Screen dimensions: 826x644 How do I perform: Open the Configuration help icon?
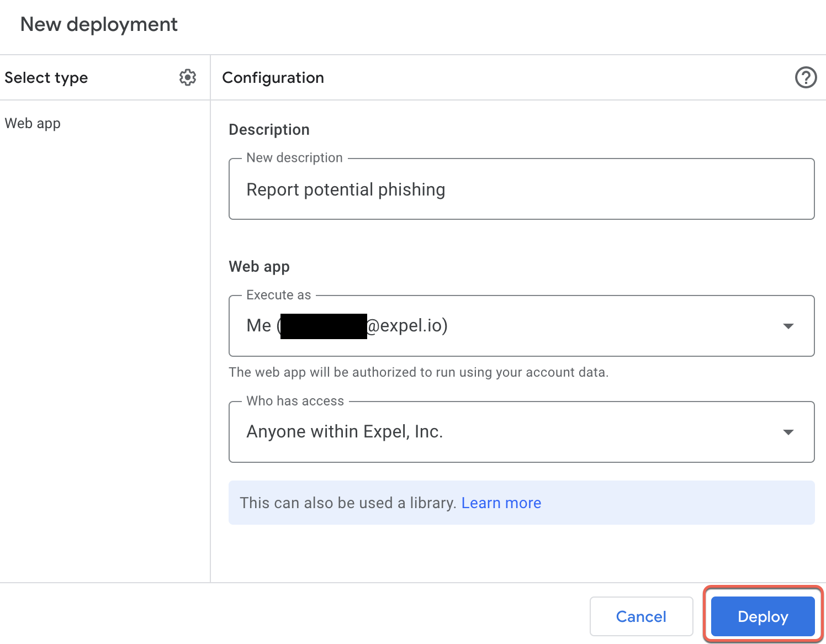(x=806, y=77)
